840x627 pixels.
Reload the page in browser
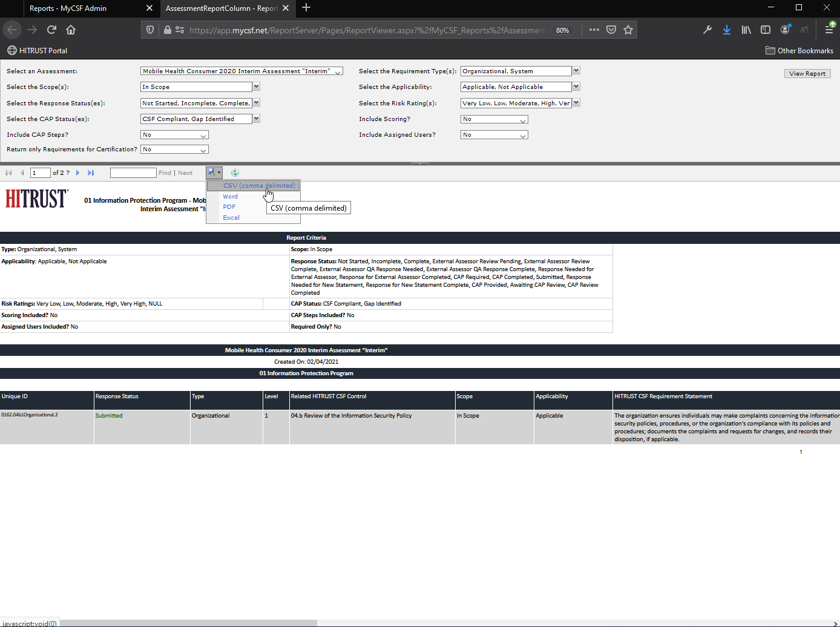click(51, 30)
